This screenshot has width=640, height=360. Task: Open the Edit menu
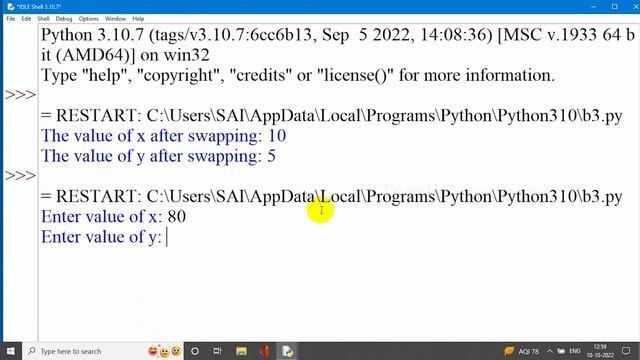click(x=26, y=19)
